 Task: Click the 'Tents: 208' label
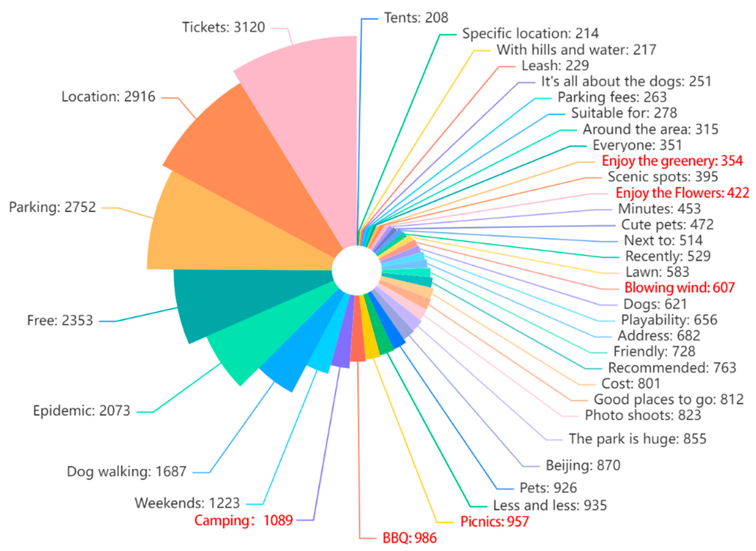point(416,18)
